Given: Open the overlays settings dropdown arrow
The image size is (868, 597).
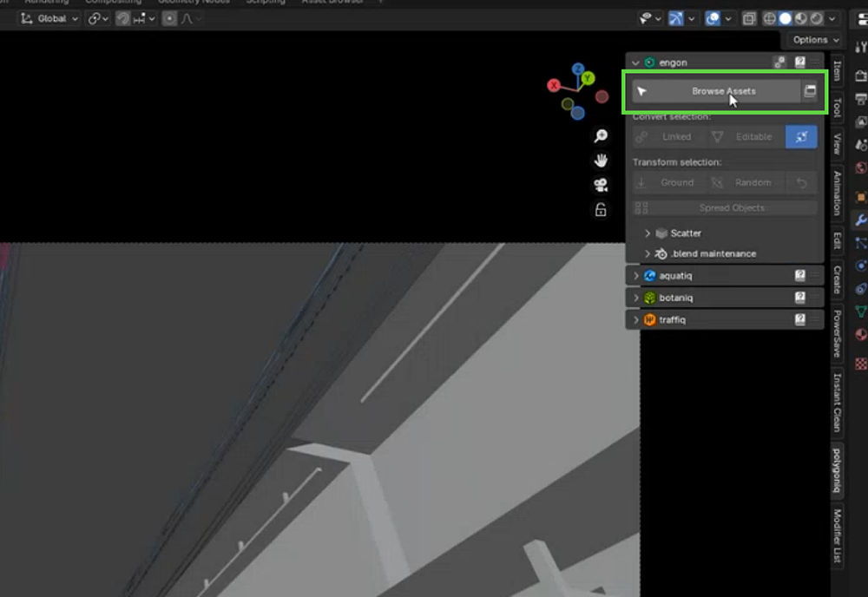Looking at the screenshot, I should tap(728, 19).
